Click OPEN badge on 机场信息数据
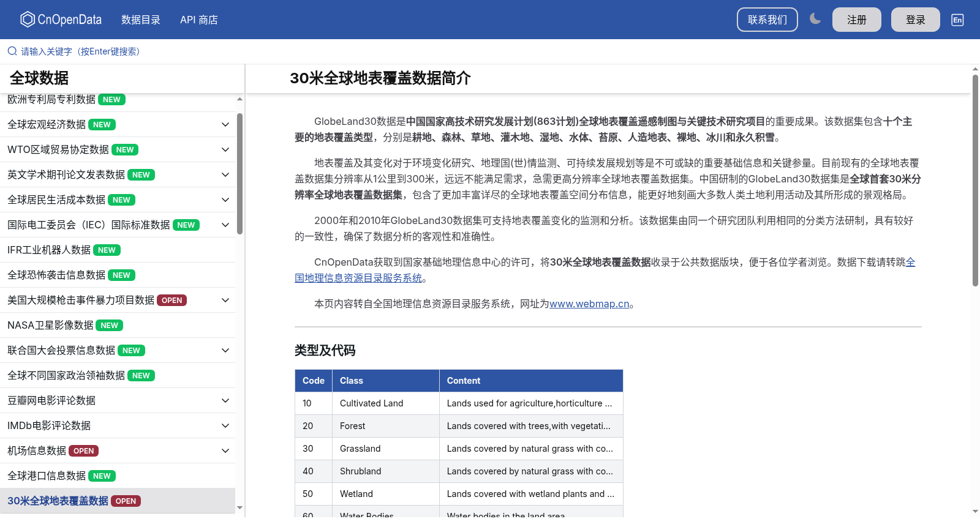This screenshot has height=527, width=980. [84, 450]
